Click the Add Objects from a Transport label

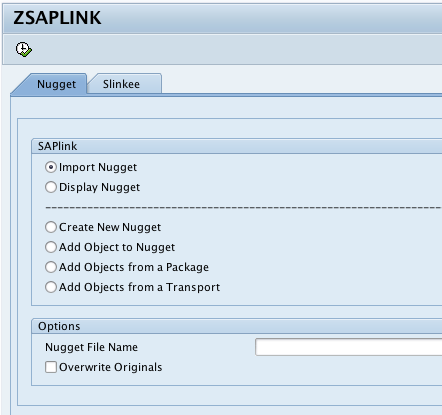pos(140,287)
